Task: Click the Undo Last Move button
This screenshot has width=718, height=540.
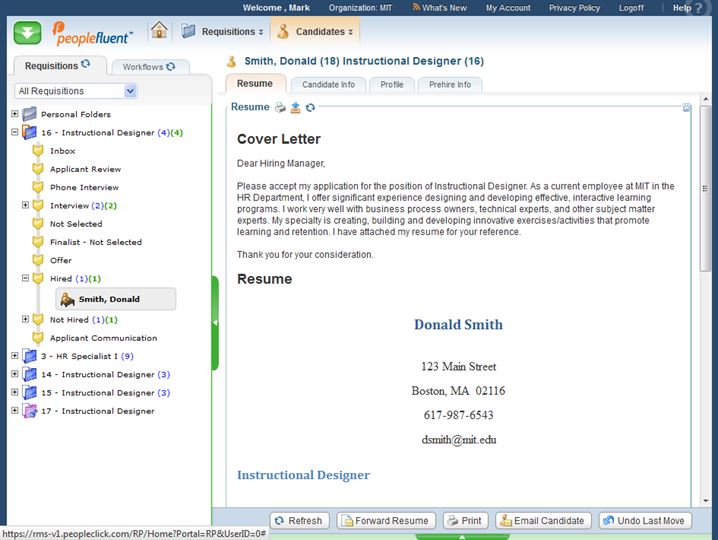Action: [x=645, y=520]
